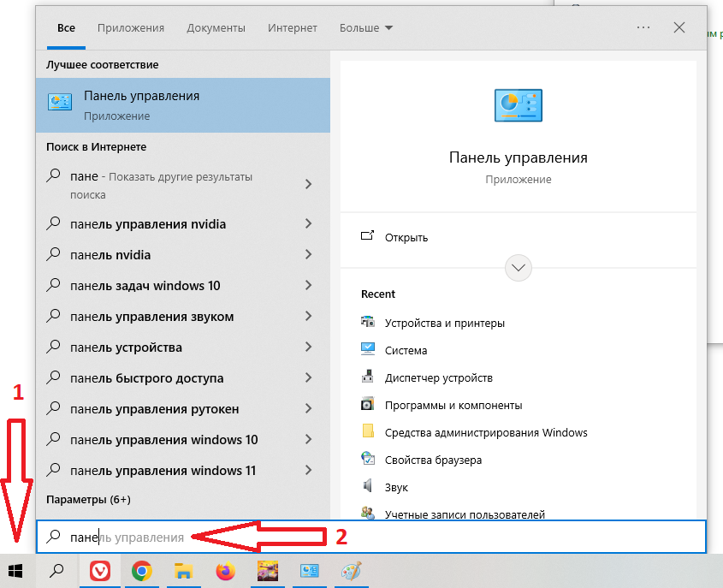Click 'Открыть' to open Control Panel

tap(406, 237)
